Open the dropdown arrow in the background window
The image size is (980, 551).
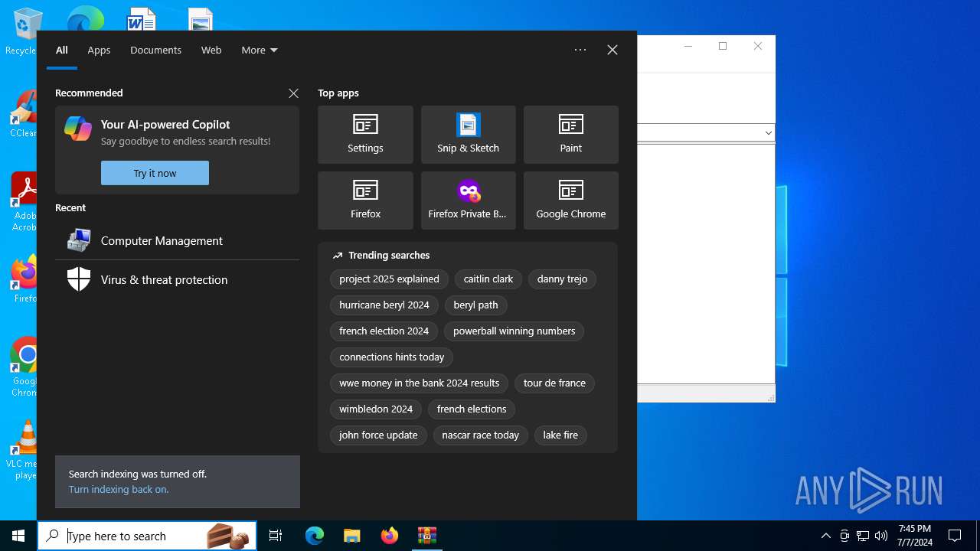(x=768, y=132)
